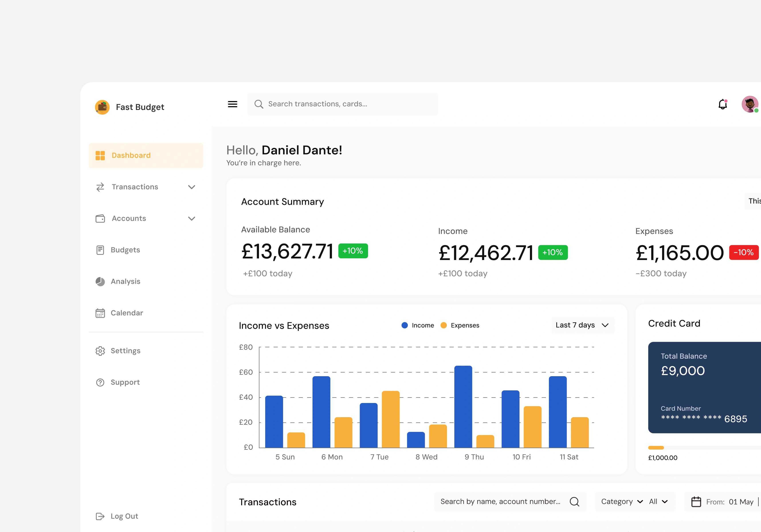The image size is (761, 532).
Task: Click the magnifier icon in transactions search
Action: click(x=574, y=502)
